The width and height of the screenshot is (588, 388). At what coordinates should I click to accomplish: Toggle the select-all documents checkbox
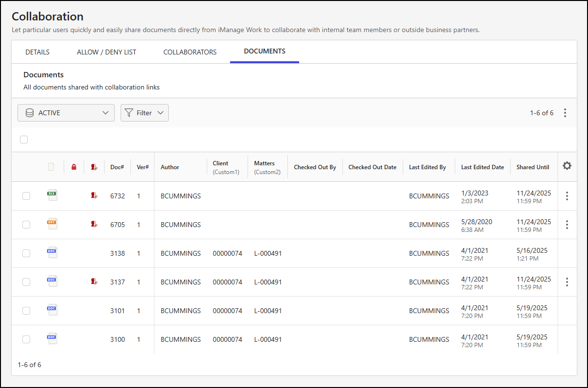click(24, 140)
